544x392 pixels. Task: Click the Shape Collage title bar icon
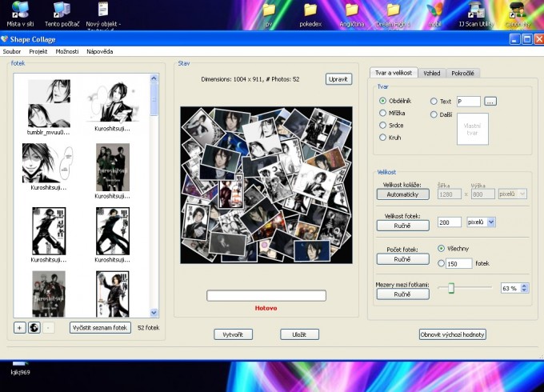[5, 39]
